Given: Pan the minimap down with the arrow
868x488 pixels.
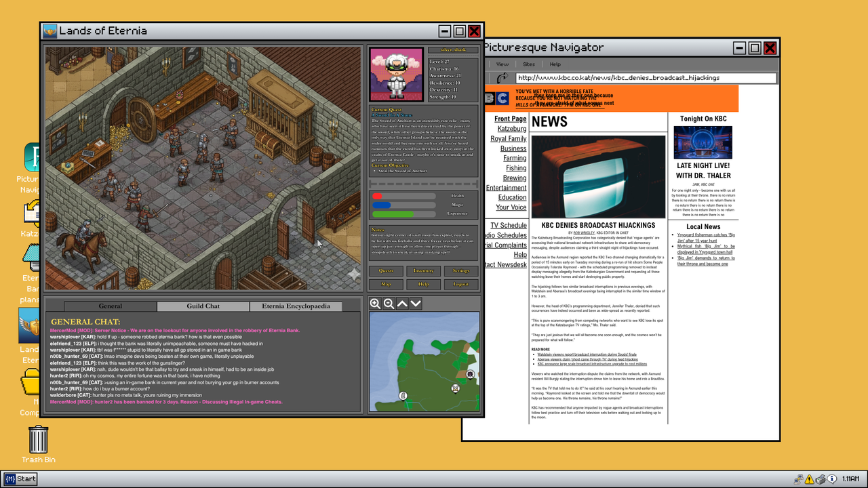Looking at the screenshot, I should (416, 304).
